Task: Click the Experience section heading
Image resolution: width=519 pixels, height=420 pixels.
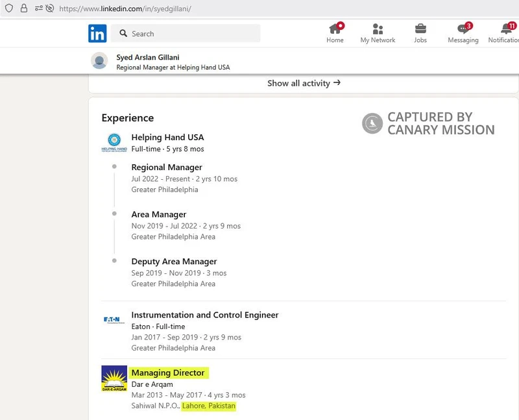Action: [127, 118]
